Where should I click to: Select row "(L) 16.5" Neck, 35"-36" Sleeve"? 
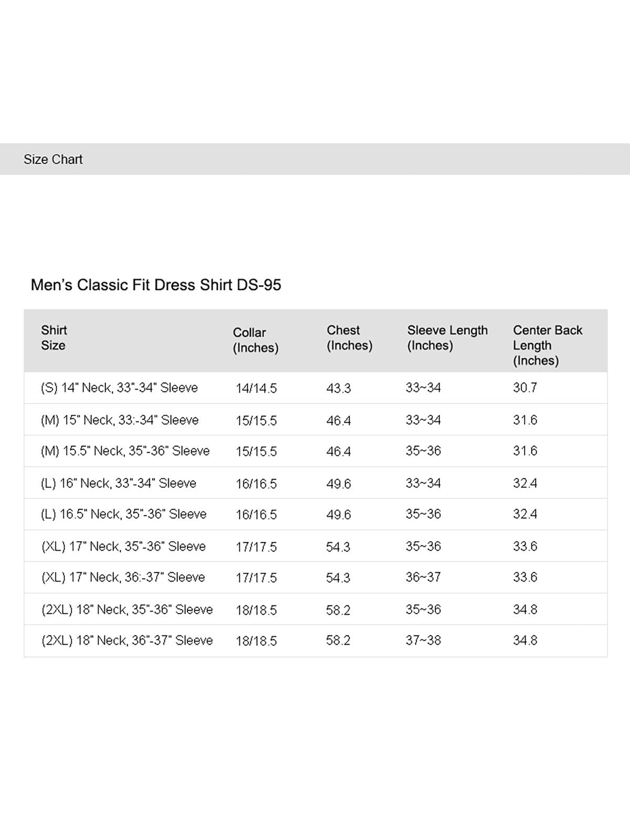[316, 514]
